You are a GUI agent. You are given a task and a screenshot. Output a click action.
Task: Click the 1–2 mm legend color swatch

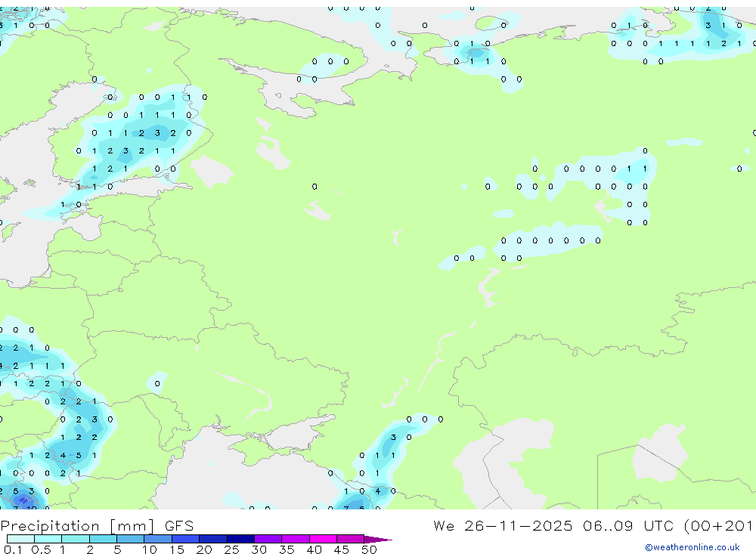[76, 539]
